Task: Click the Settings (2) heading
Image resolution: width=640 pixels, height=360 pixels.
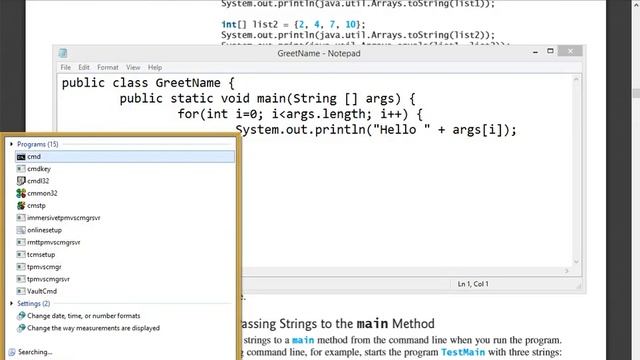Action: (x=33, y=303)
